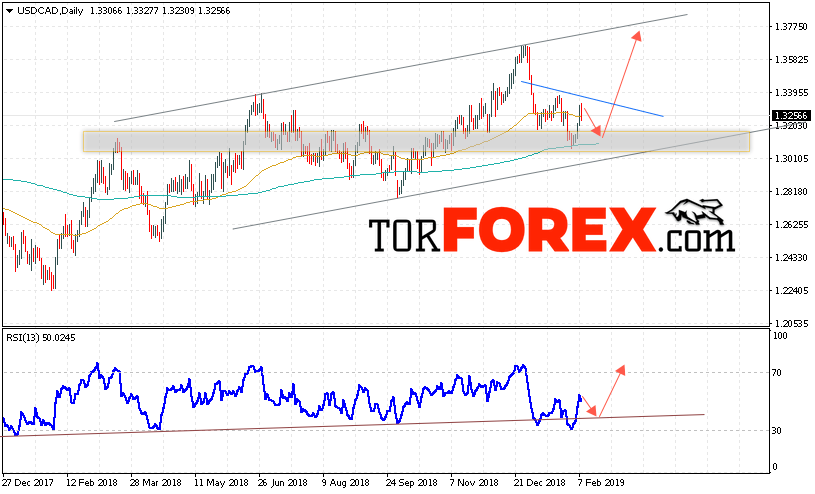Screen dimensions: 815x494
Task: Click the 12 Feb 2018 date label
Action: (x=93, y=483)
